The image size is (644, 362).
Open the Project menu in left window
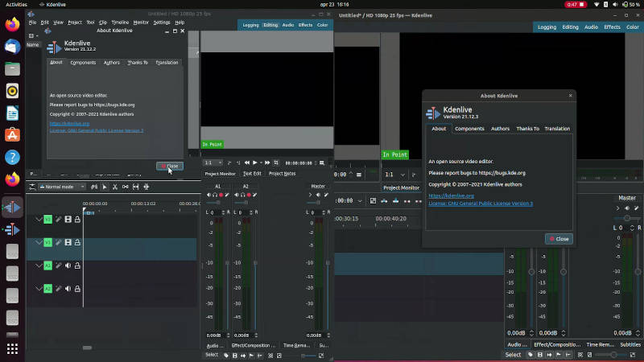point(75,23)
